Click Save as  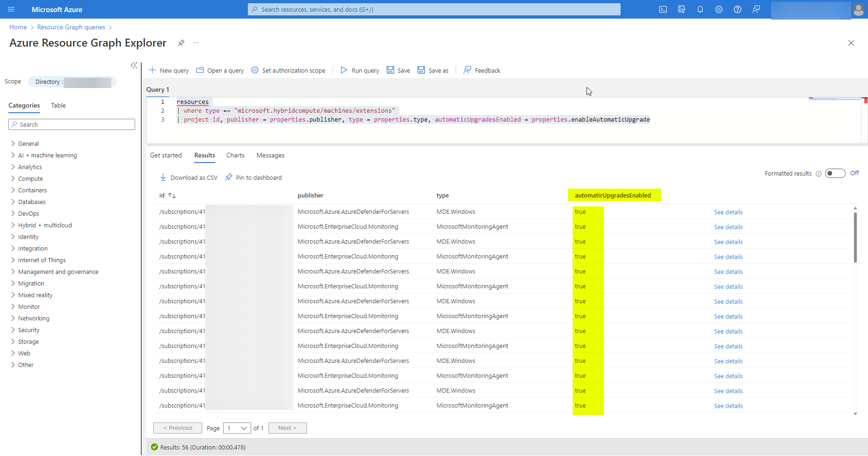coord(433,70)
